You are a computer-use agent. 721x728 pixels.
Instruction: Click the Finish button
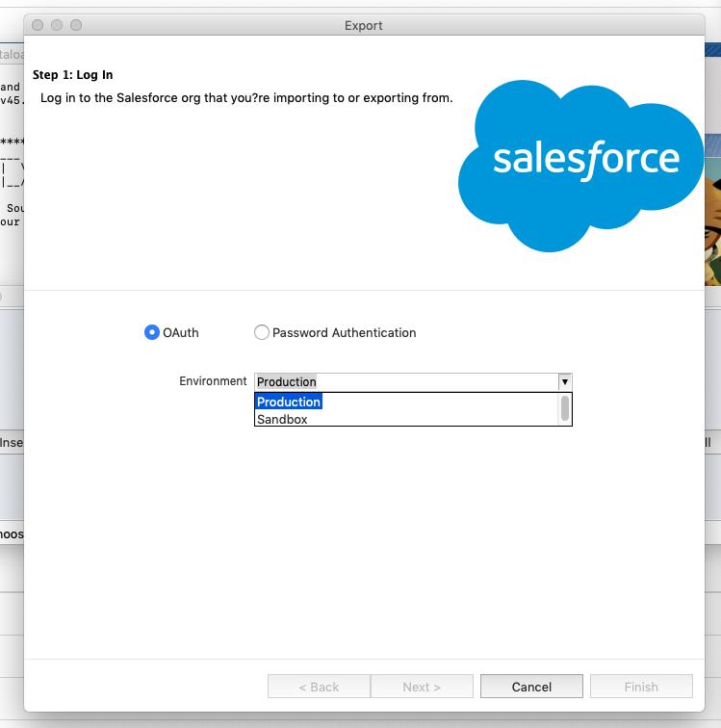click(x=641, y=687)
